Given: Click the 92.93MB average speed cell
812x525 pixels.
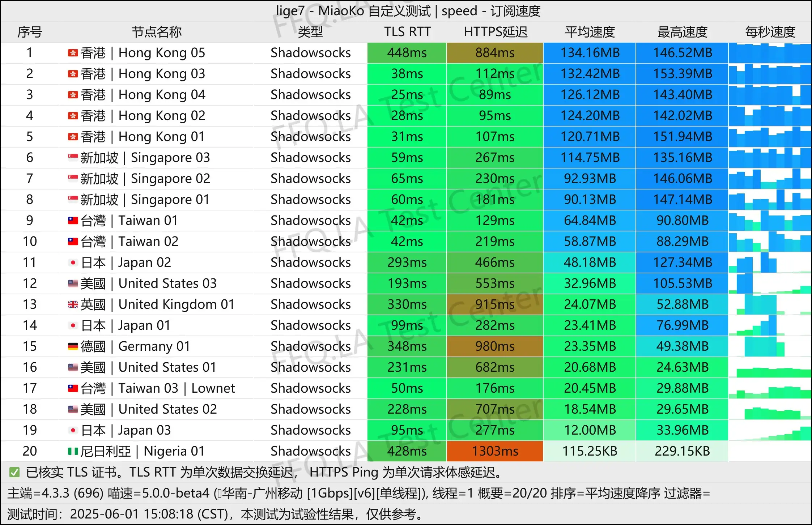Looking at the screenshot, I should coord(590,179).
